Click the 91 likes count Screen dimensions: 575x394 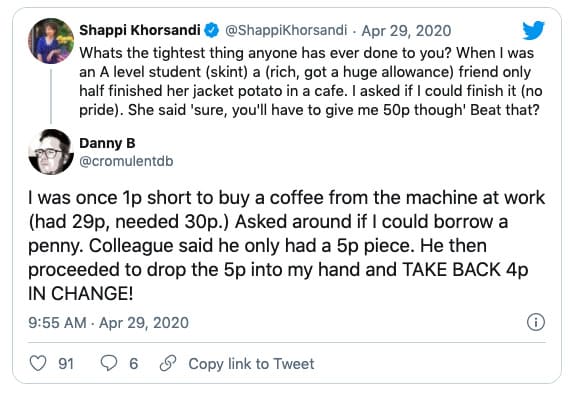pyautogui.click(x=66, y=364)
